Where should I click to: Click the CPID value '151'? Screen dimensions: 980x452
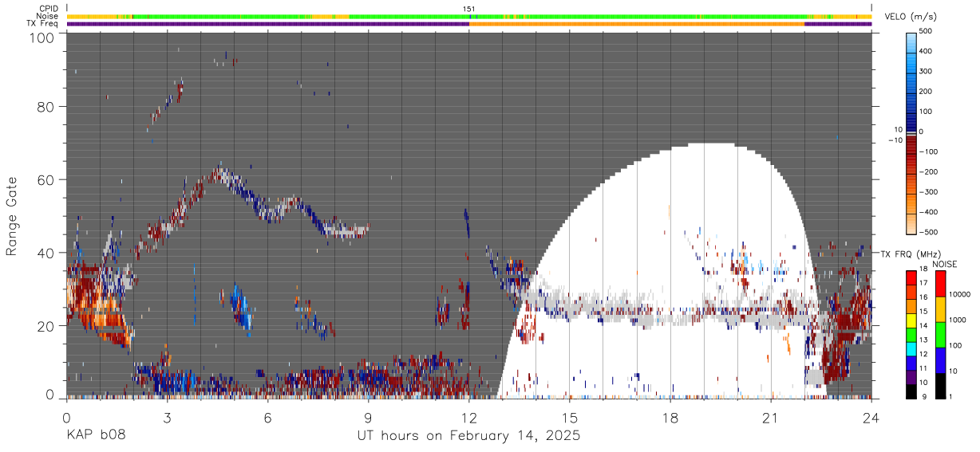tap(469, 9)
